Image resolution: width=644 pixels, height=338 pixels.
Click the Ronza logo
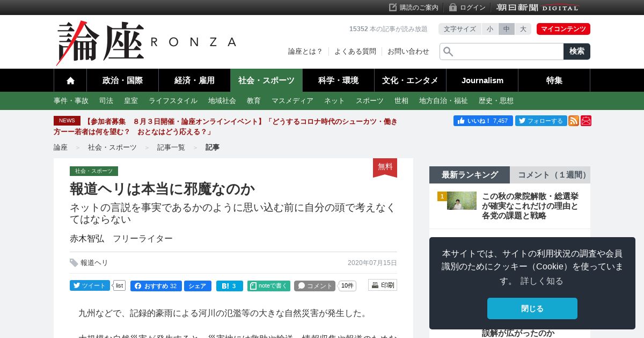point(146,43)
